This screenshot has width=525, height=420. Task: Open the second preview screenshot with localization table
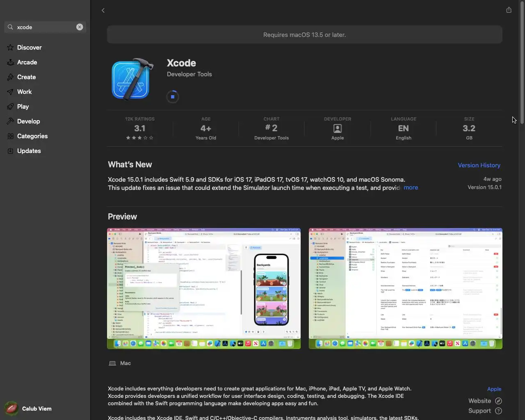click(x=406, y=288)
